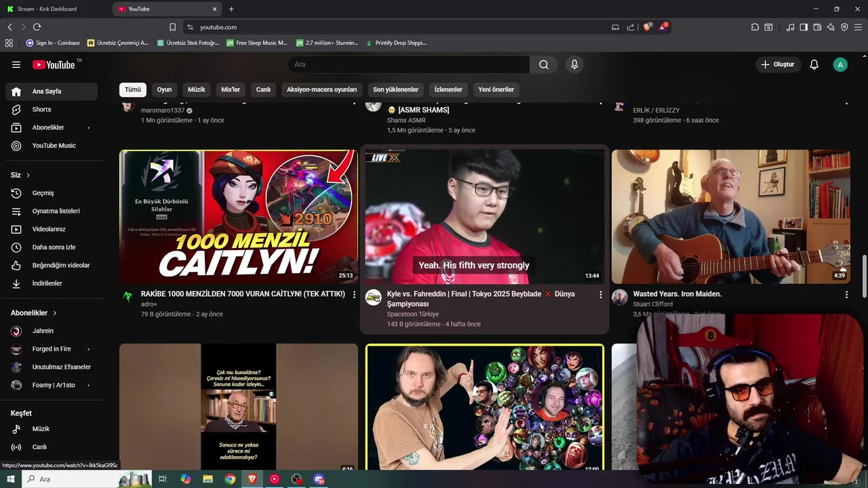
Task: Open Geçmiş history in sidebar
Action: [52, 193]
